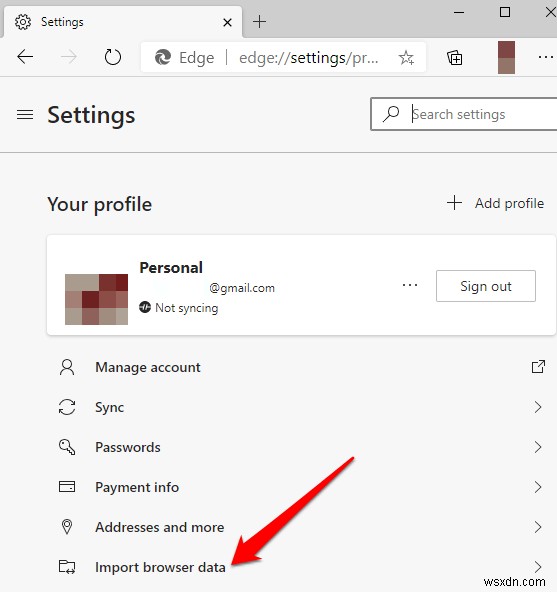This screenshot has height=592, width=557.
Task: Select the Settings browser tab
Action: point(123,22)
